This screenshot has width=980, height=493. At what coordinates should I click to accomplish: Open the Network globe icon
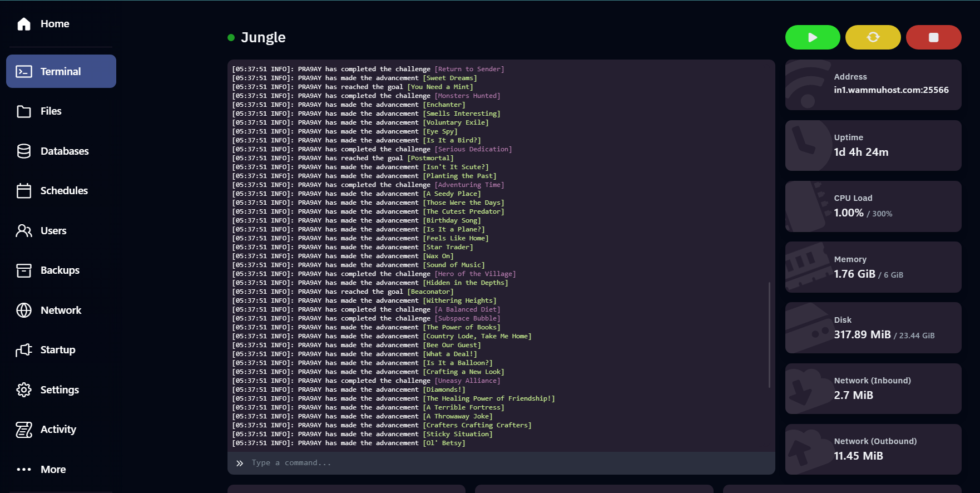24,310
